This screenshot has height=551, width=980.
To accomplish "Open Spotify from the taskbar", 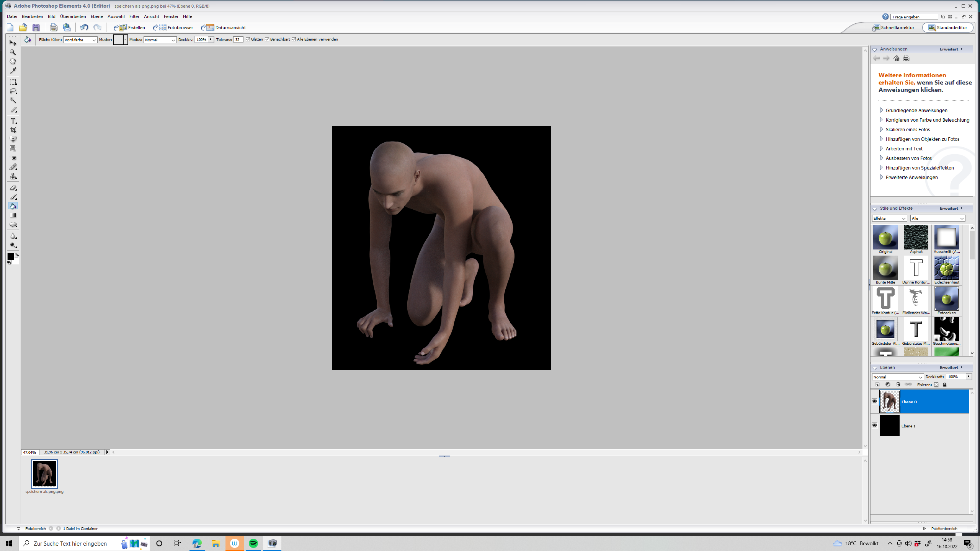I will [x=253, y=543].
